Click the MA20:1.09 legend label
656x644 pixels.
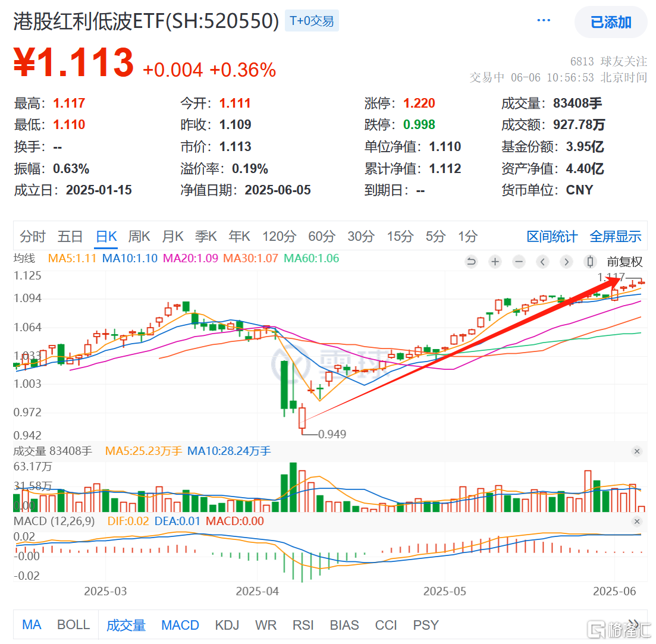pos(190,259)
